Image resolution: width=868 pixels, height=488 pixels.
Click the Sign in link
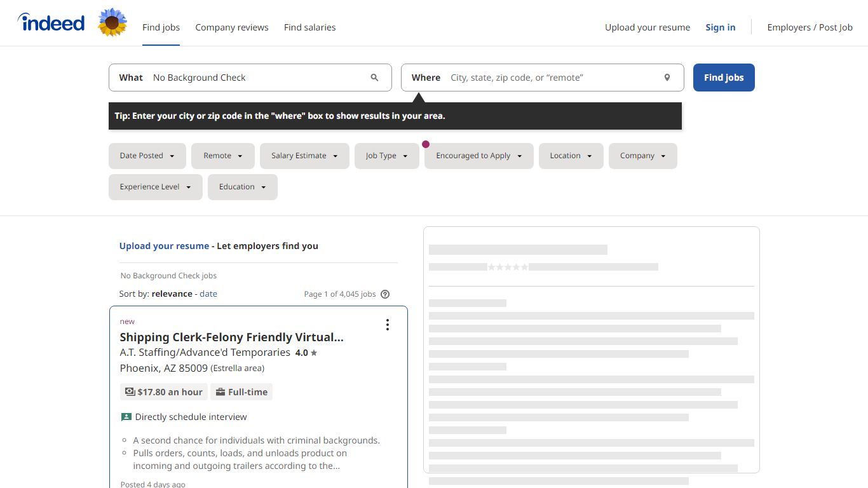(x=721, y=27)
